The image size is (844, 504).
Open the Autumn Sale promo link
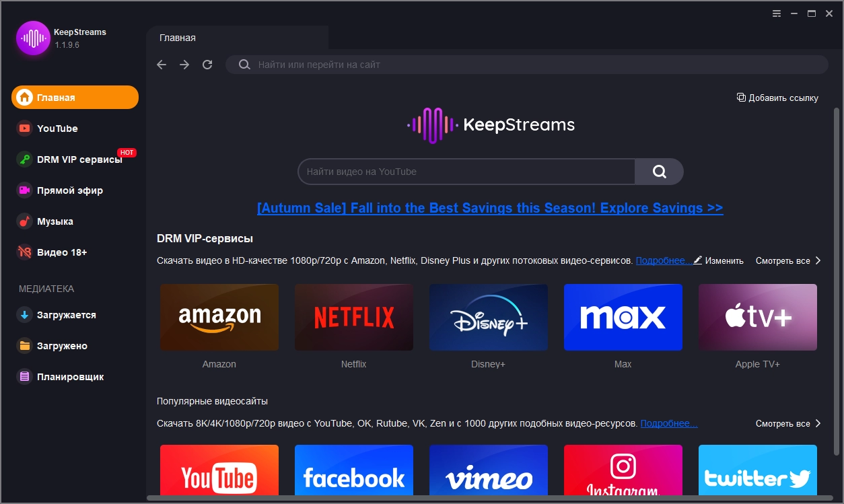pyautogui.click(x=490, y=208)
